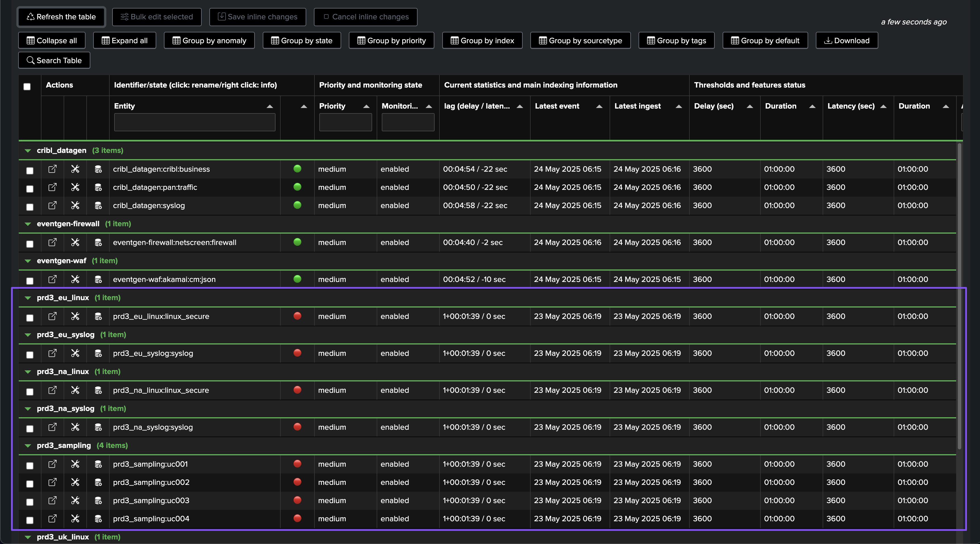Tick checkbox for prd3_sampling:uc002 row

click(30, 484)
